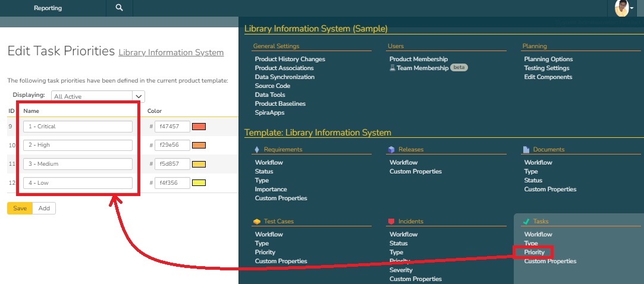Click the Team Membership icon
Image resolution: width=644 pixels, height=284 pixels.
tap(392, 68)
